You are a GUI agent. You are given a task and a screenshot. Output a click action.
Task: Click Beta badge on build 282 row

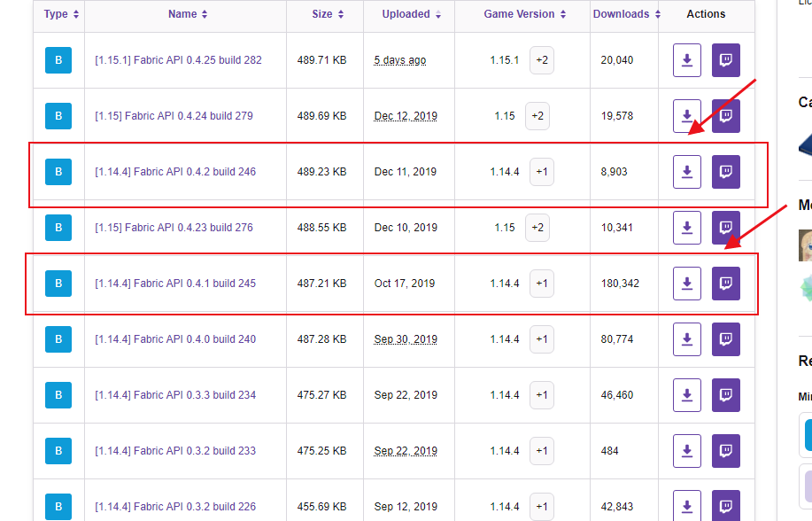(58, 60)
